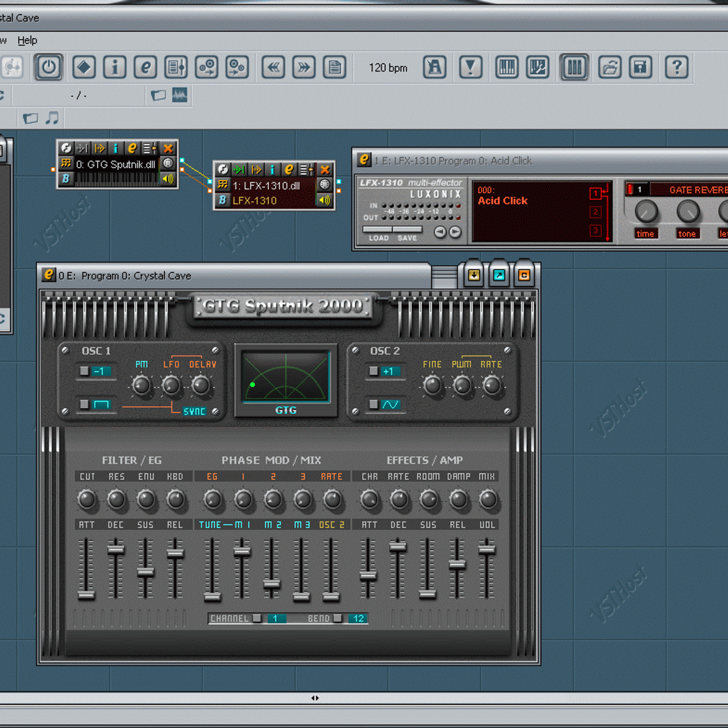Click the floppy disk save icon
This screenshot has width=728, height=728.
pos(640,68)
